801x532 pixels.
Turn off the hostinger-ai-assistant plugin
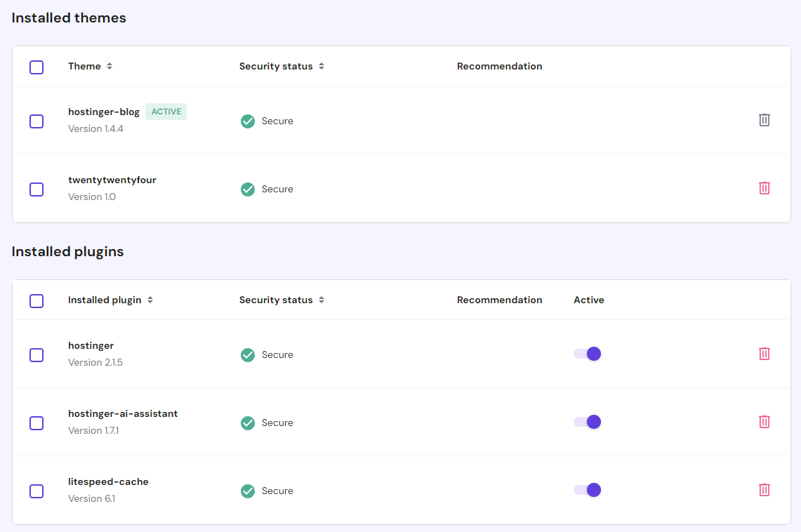[x=588, y=422]
